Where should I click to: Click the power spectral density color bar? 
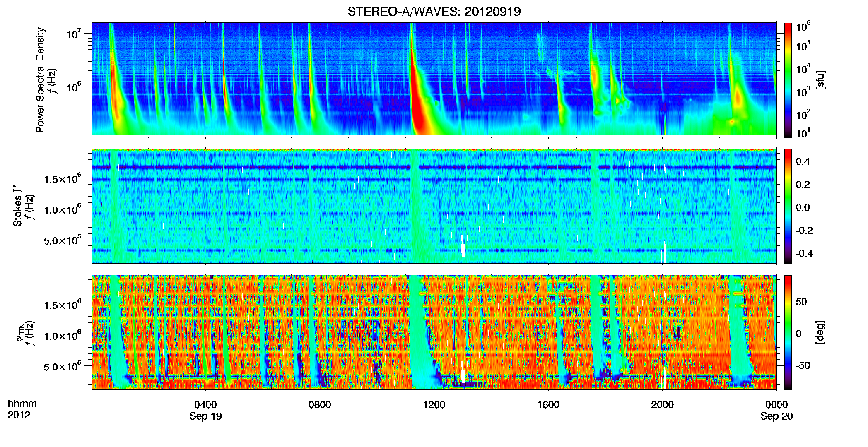pos(788,80)
